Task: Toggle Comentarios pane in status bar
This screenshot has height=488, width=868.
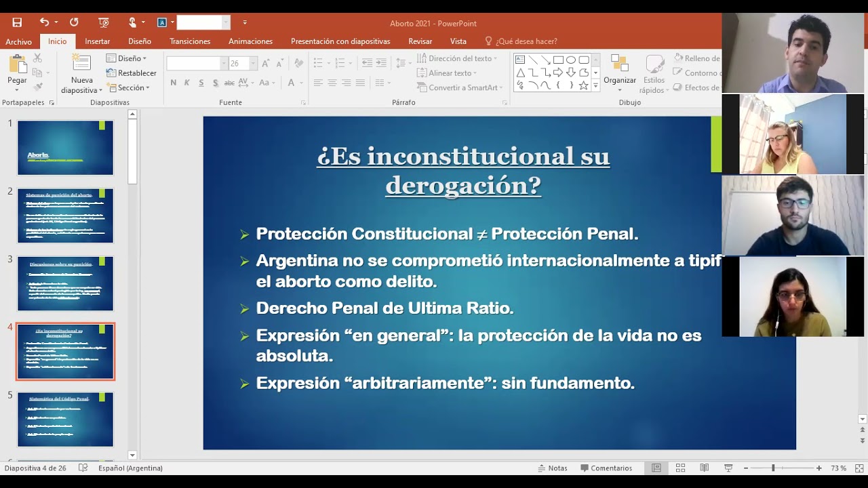Action: 606,468
